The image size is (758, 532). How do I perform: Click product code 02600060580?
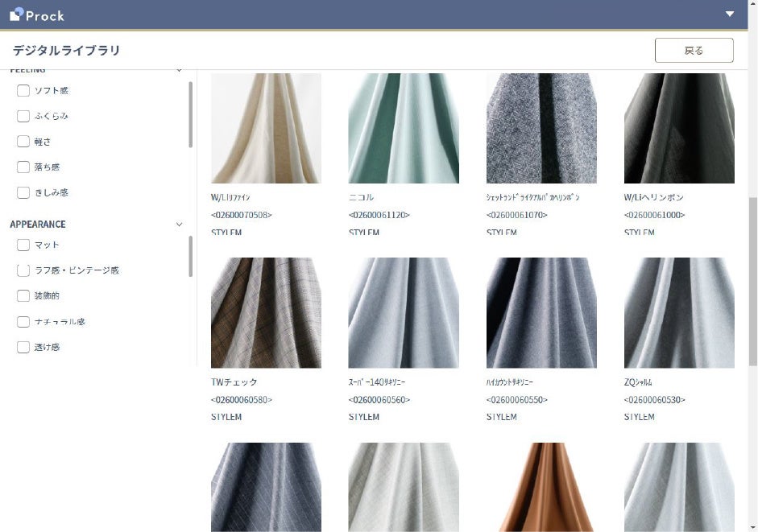click(241, 400)
